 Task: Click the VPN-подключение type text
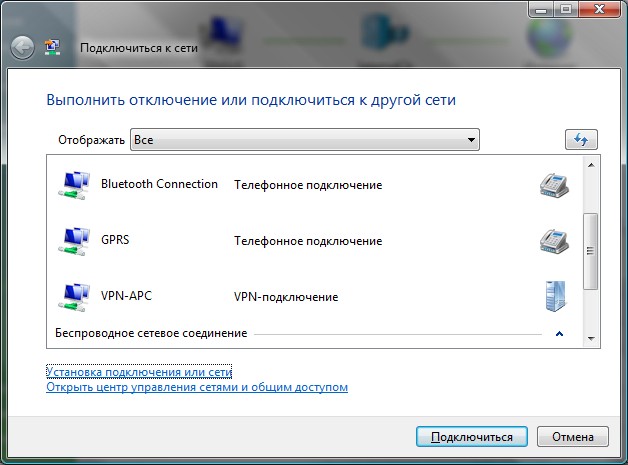(x=286, y=297)
